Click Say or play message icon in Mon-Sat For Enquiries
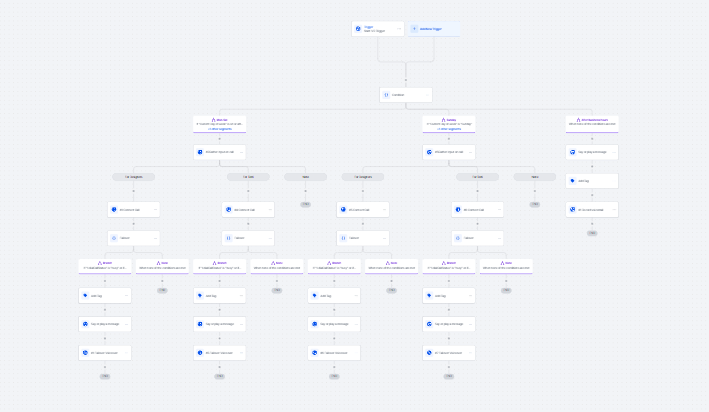This screenshot has width=709, height=412. pos(85,324)
